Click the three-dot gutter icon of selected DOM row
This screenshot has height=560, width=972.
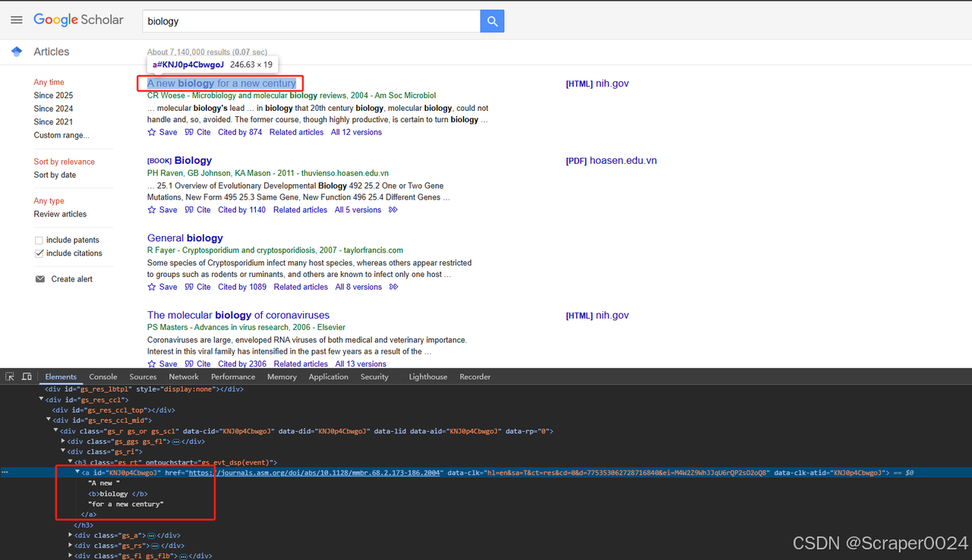tap(5, 472)
